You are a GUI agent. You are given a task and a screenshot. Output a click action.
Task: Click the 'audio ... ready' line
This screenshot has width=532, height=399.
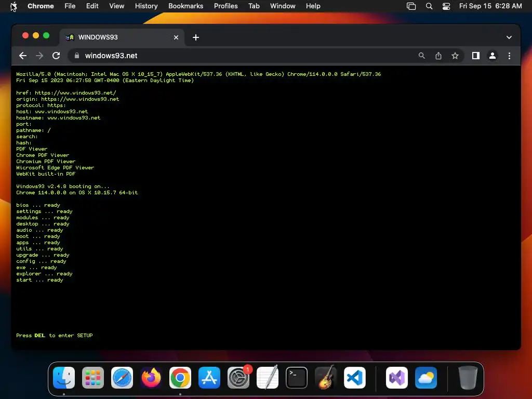[39, 230]
